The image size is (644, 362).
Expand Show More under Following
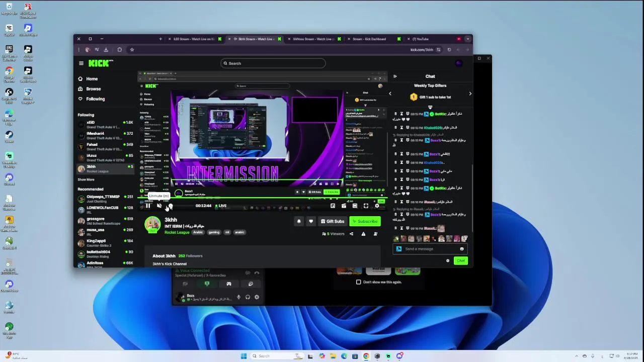[86, 179]
